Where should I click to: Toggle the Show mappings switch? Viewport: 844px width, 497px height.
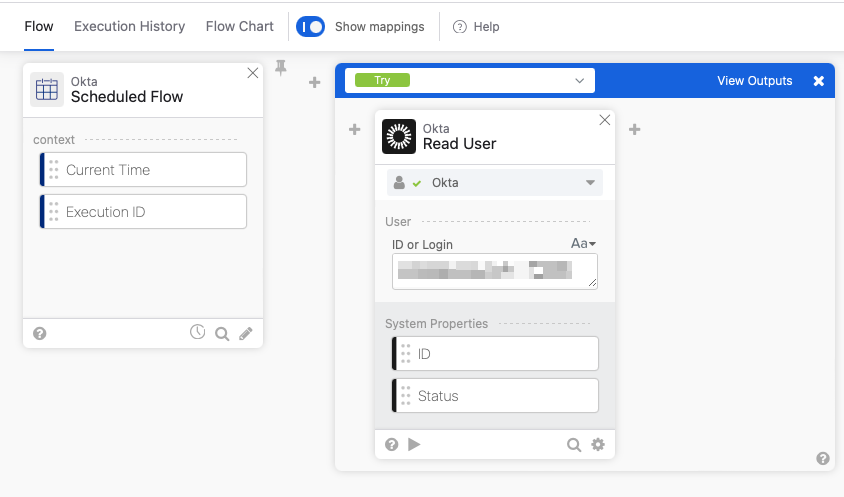coord(311,27)
